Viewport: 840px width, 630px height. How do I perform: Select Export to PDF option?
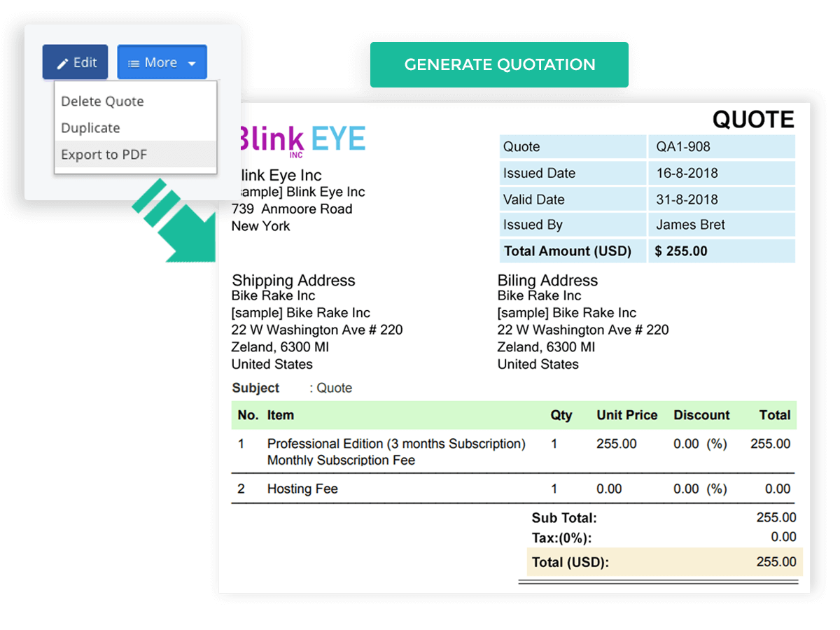(x=104, y=155)
